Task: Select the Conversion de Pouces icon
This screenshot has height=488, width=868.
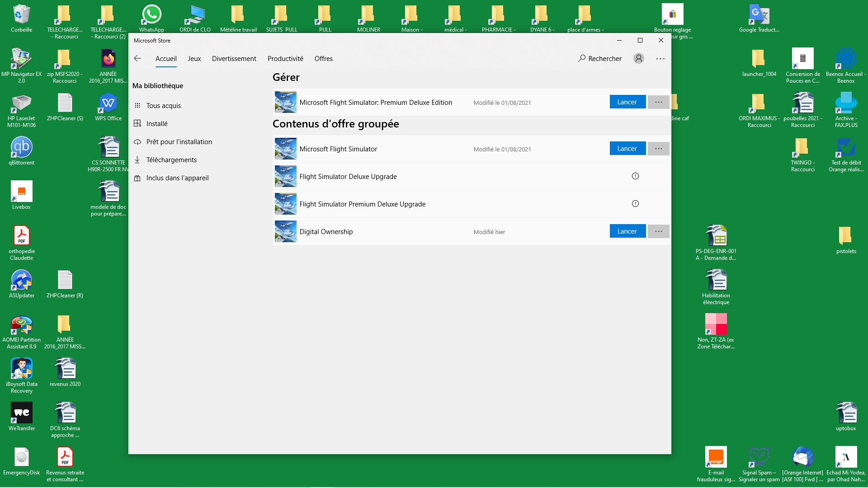Action: pyautogui.click(x=802, y=66)
